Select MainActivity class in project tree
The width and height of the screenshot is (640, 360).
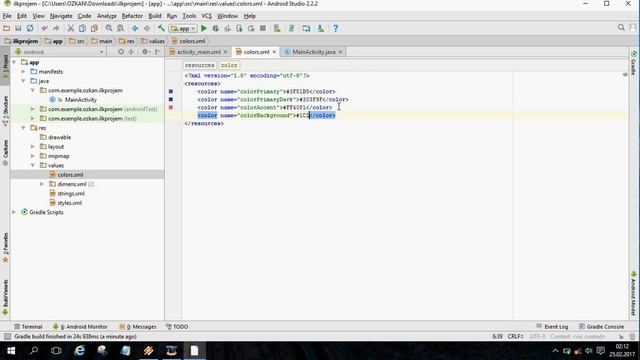(80, 100)
